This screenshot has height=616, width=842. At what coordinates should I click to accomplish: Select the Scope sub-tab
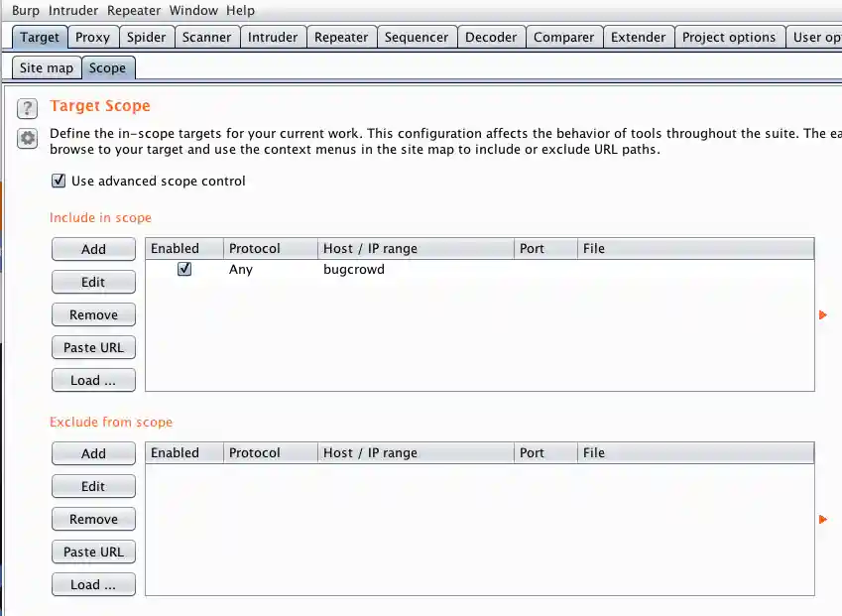click(107, 68)
